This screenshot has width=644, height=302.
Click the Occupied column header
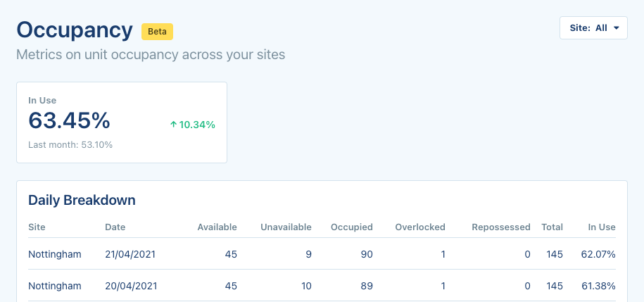coord(353,227)
